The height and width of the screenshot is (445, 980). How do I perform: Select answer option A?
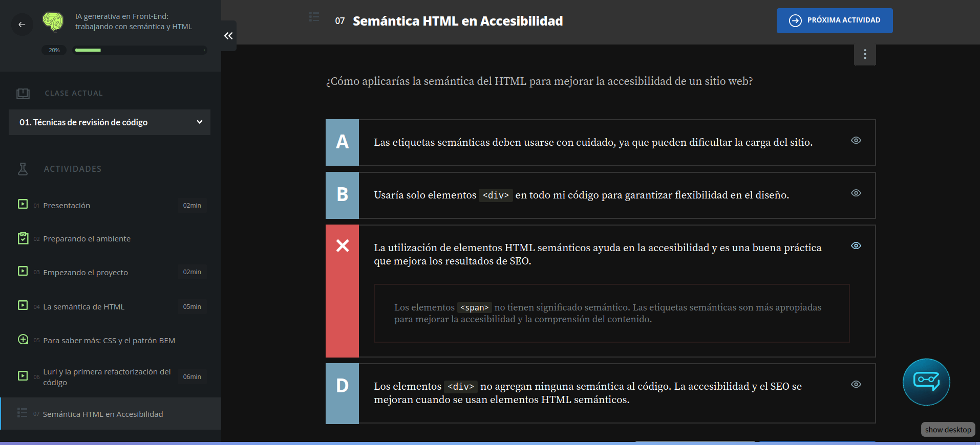[601, 143]
